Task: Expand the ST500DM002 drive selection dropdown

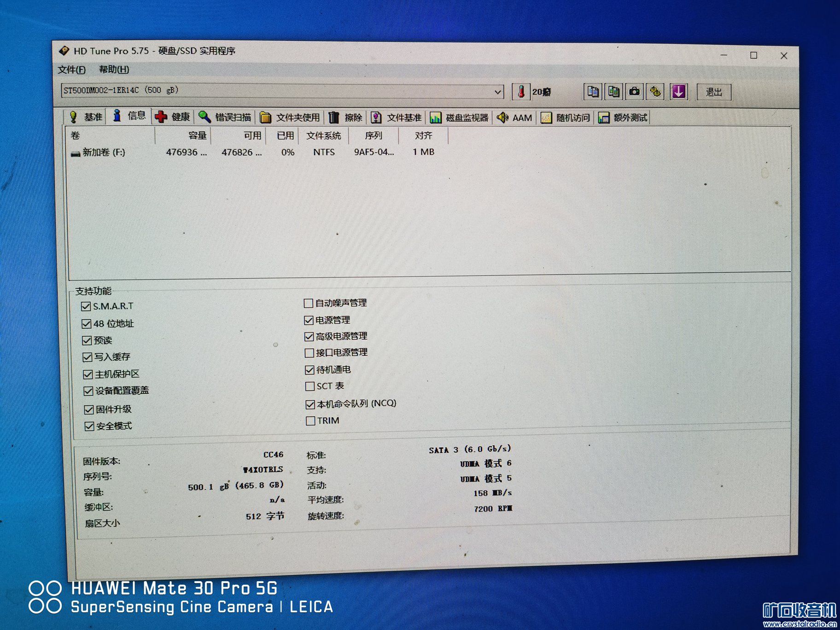Action: click(x=497, y=92)
